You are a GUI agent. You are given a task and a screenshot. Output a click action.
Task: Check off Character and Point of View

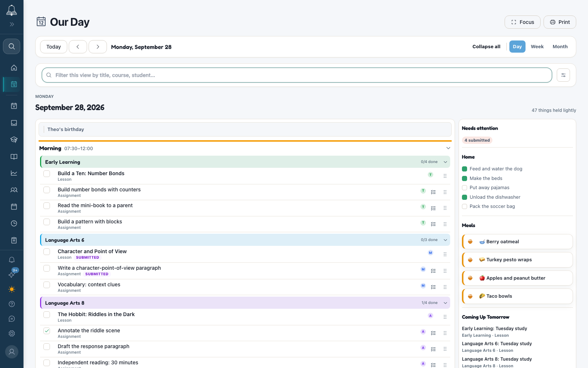click(x=47, y=252)
